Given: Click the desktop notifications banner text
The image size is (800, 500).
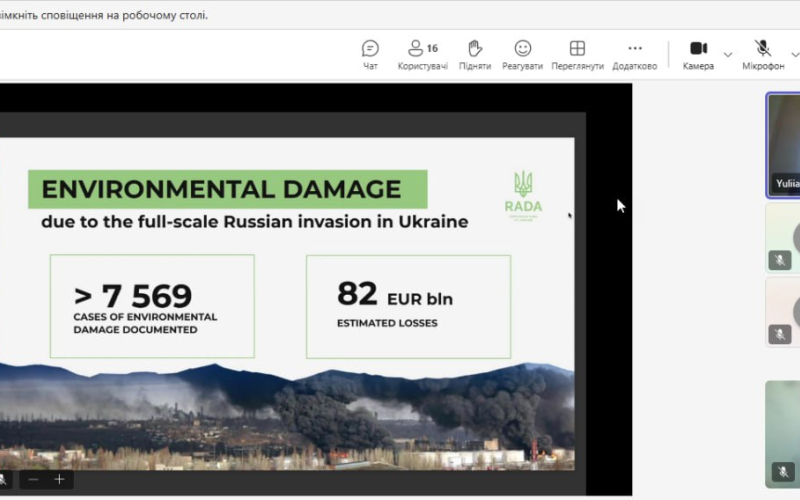Looking at the screenshot, I should [x=104, y=15].
